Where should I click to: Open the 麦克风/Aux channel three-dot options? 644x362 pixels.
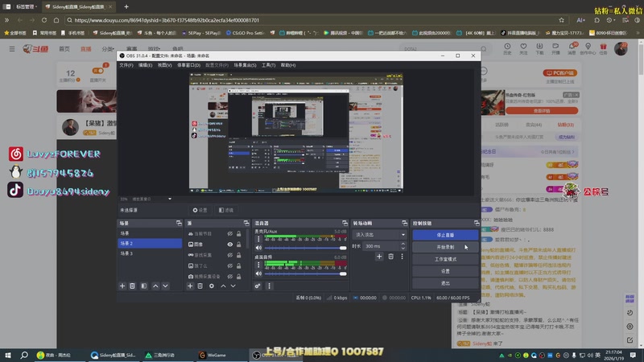point(258,239)
